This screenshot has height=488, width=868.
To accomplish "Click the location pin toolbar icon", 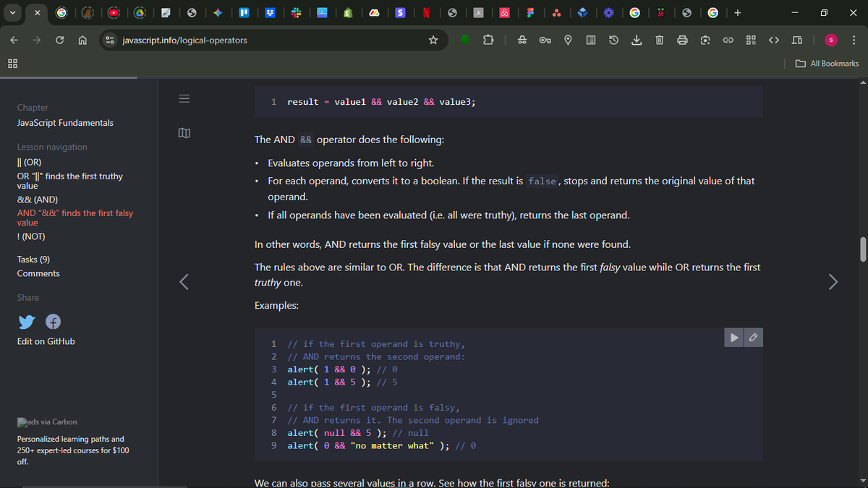I will [x=568, y=40].
